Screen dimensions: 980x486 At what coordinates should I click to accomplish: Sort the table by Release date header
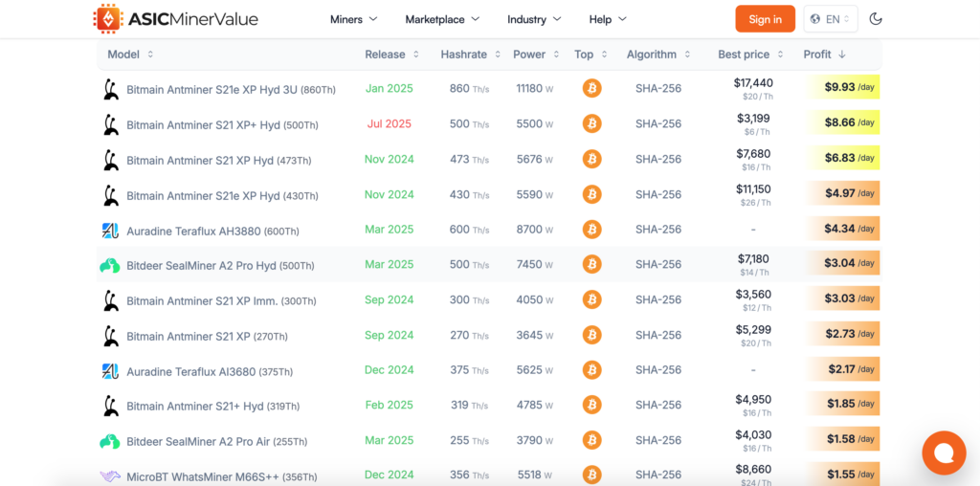coord(391,55)
